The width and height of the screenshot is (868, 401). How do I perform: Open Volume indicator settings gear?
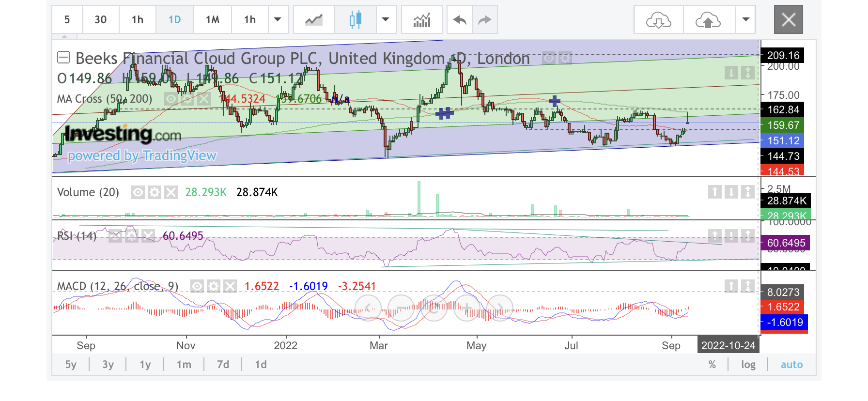155,193
